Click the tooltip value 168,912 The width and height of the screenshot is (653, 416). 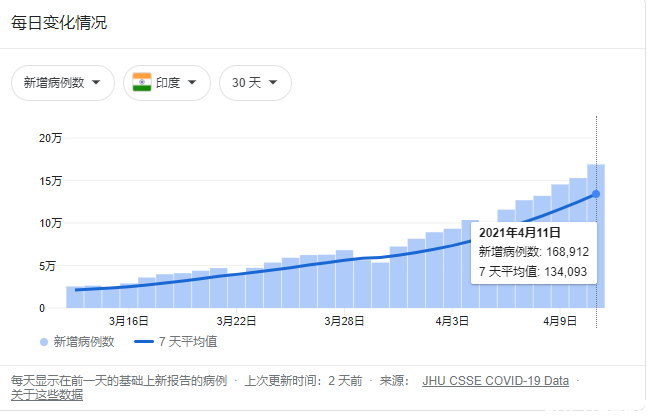[x=568, y=252]
